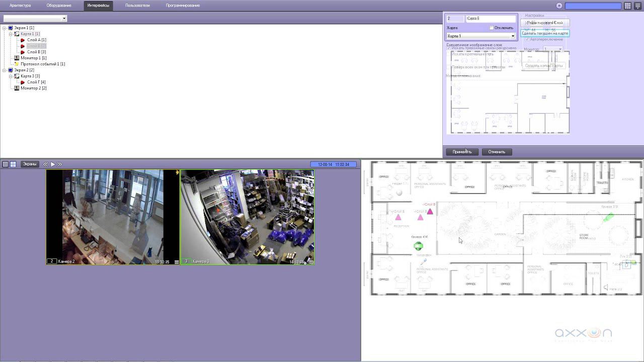The height and width of the screenshot is (362, 644).
Task: Select Монитор 2 [2] in the tree
Action: pos(34,88)
